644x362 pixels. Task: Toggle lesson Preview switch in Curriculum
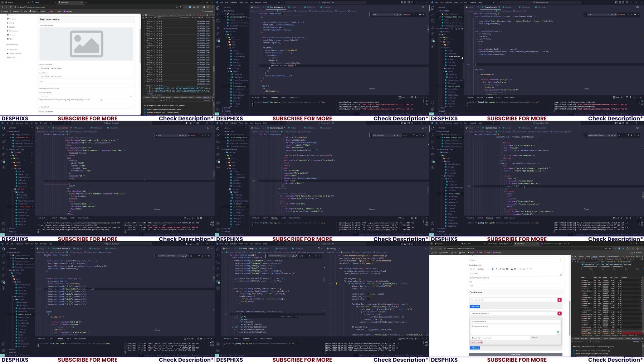click(539, 338)
